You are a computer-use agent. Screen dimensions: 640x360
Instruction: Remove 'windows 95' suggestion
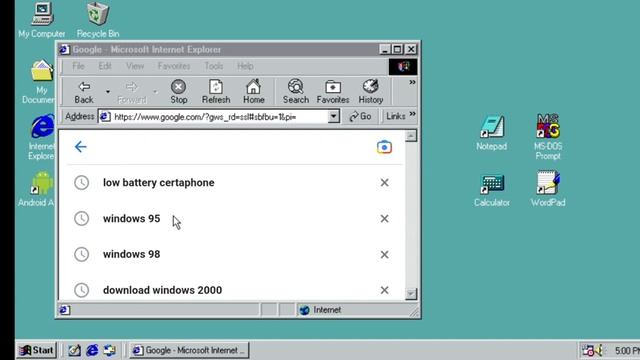tap(384, 218)
